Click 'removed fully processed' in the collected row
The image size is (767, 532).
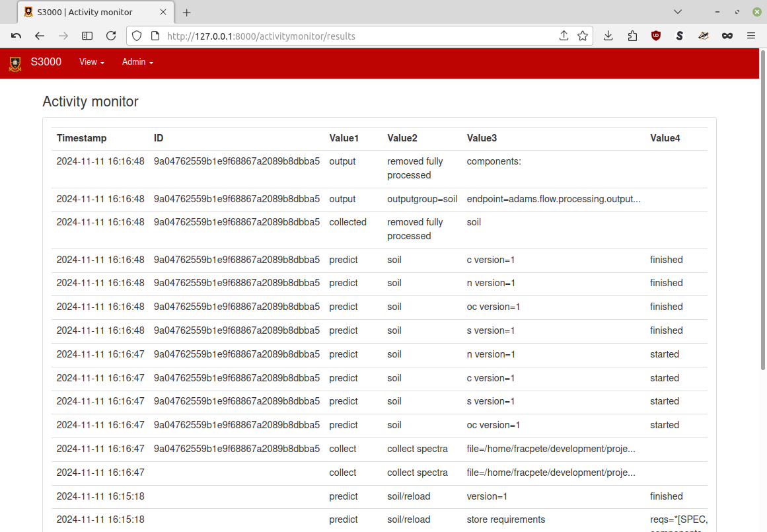coord(415,229)
